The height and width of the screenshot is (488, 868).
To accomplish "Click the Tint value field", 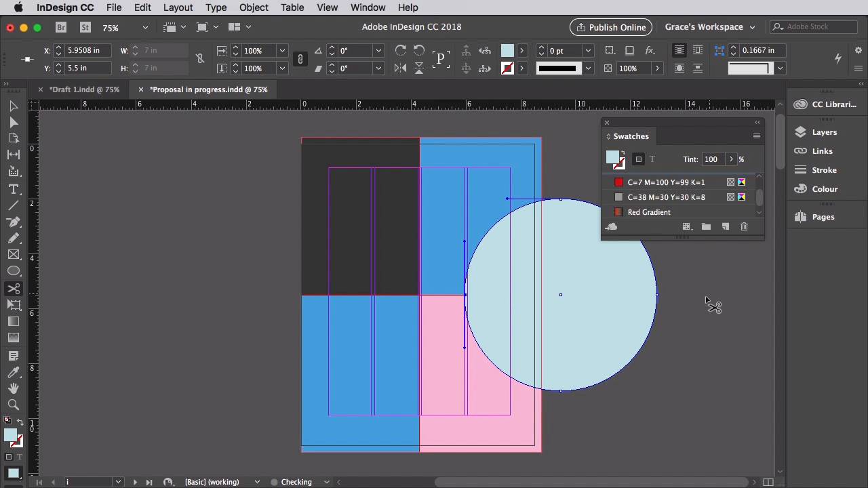I will tap(712, 159).
